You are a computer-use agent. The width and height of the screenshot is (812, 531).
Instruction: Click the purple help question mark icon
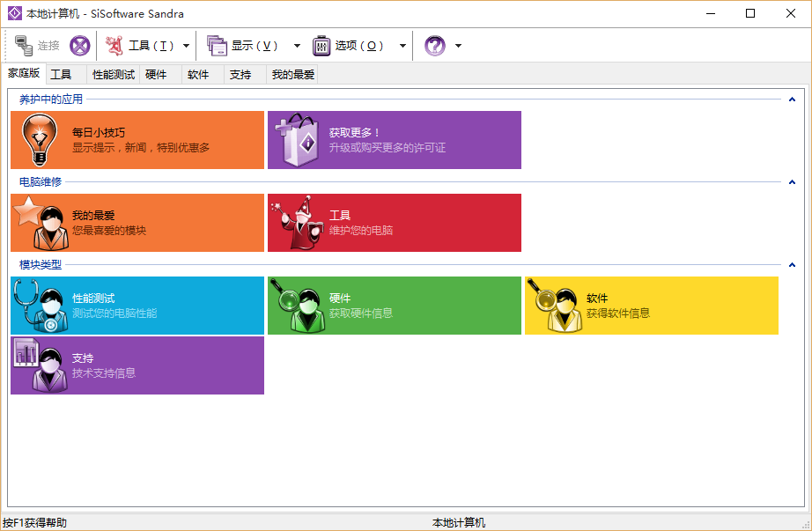434,46
